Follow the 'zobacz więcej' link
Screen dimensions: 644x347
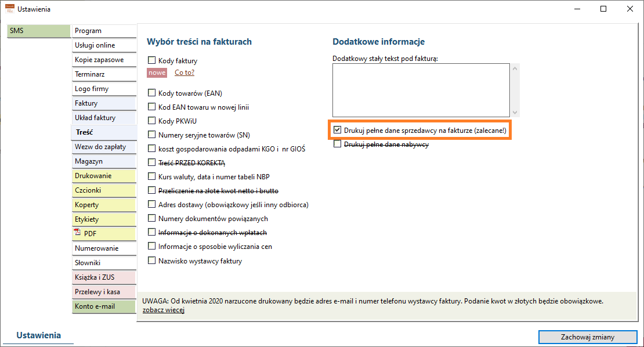tap(164, 310)
